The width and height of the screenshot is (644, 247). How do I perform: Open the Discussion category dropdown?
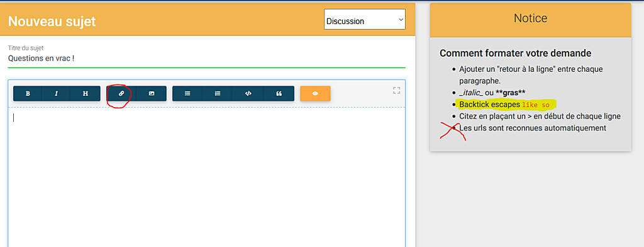365,20
